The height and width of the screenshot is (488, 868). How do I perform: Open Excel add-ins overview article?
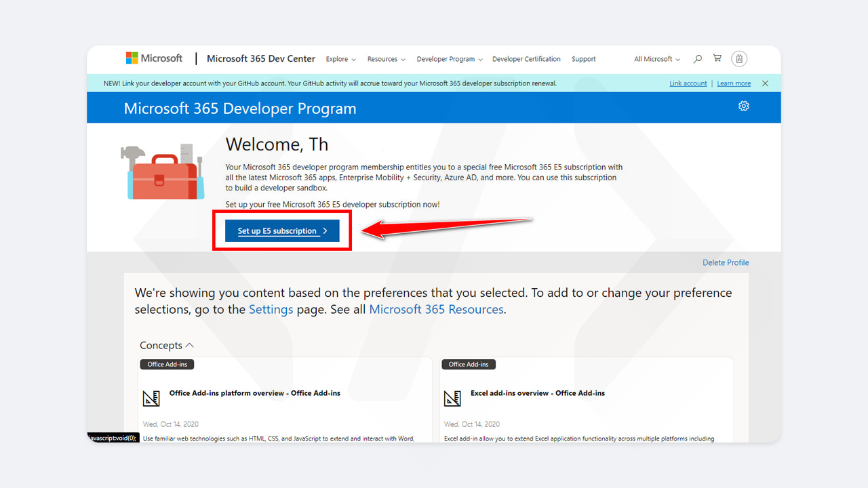tap(538, 393)
